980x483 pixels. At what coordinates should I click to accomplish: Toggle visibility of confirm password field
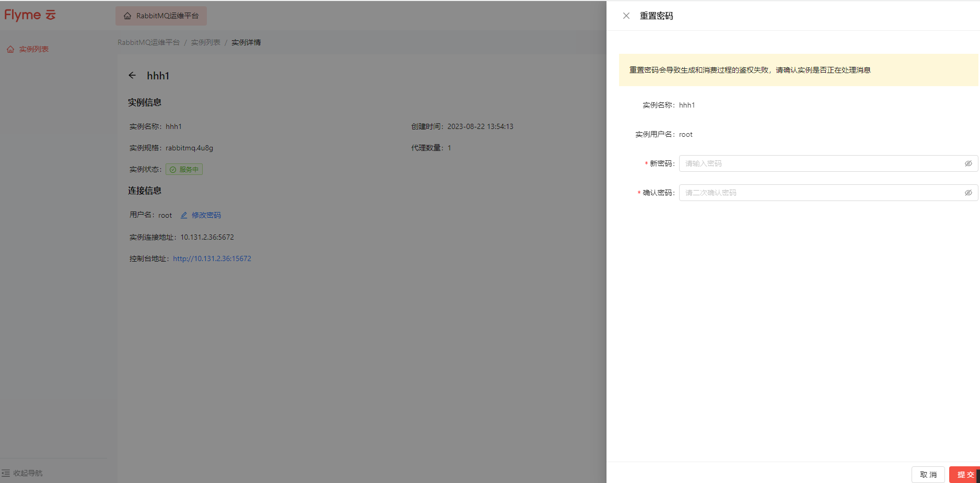tap(968, 193)
